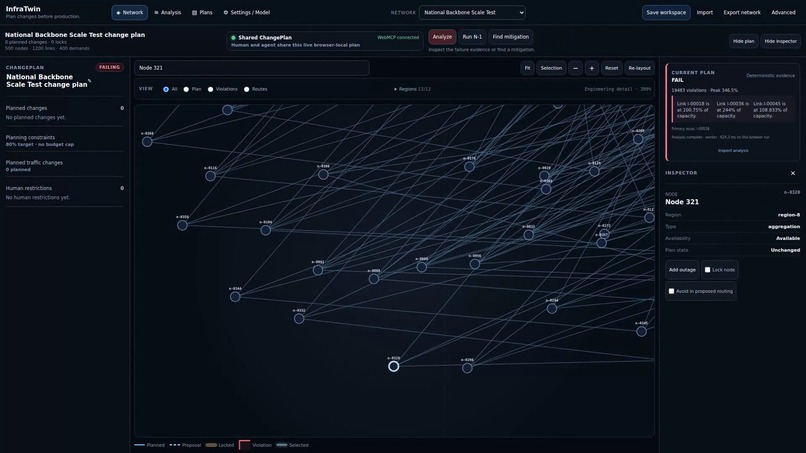Viewport: 806px width, 453px height.
Task: Switch to the Network tab
Action: 130,12
